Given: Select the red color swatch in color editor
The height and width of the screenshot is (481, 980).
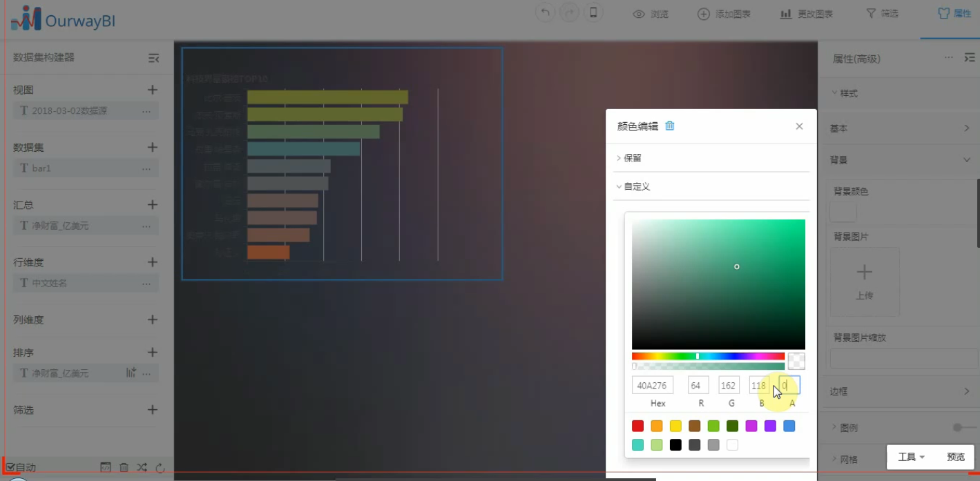Looking at the screenshot, I should click(637, 426).
